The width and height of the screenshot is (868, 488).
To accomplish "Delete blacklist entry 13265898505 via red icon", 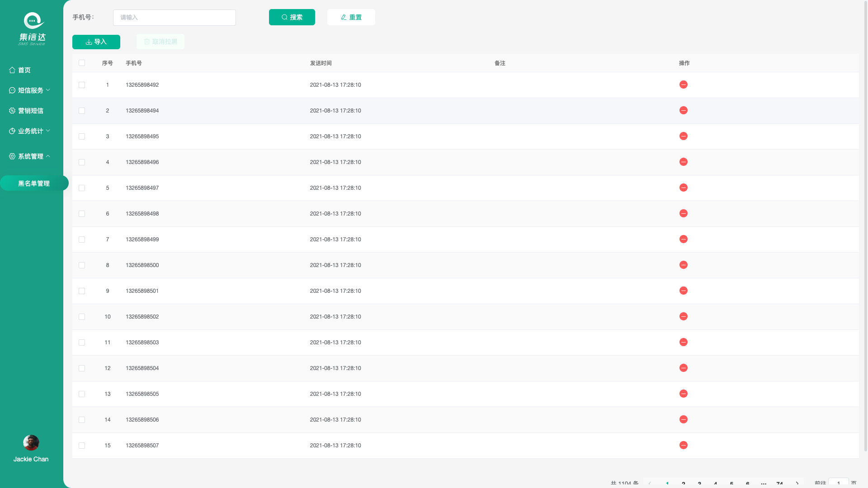I will tap(683, 394).
